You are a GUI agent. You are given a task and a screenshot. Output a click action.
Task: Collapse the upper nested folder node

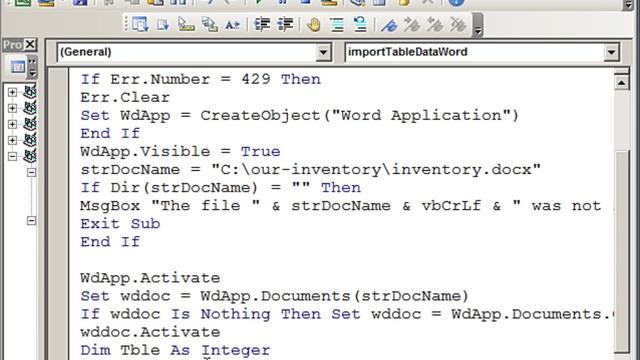tap(31, 172)
